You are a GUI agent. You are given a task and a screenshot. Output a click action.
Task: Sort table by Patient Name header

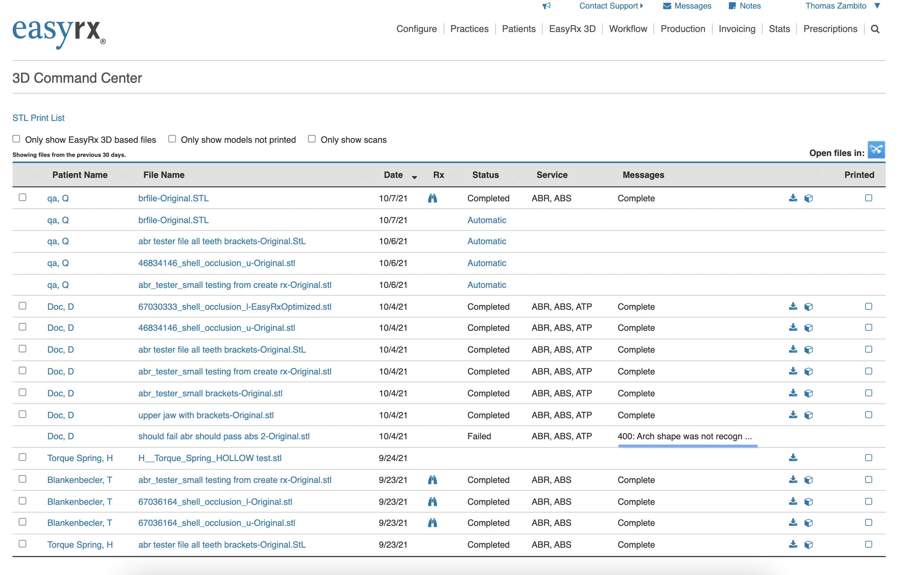(x=80, y=175)
